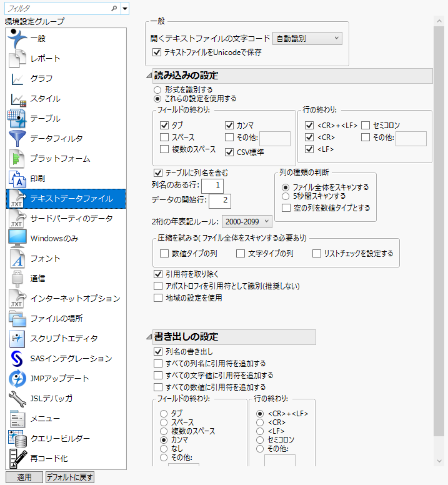Enable 数値タイプの列 compression checkbox

(164, 254)
